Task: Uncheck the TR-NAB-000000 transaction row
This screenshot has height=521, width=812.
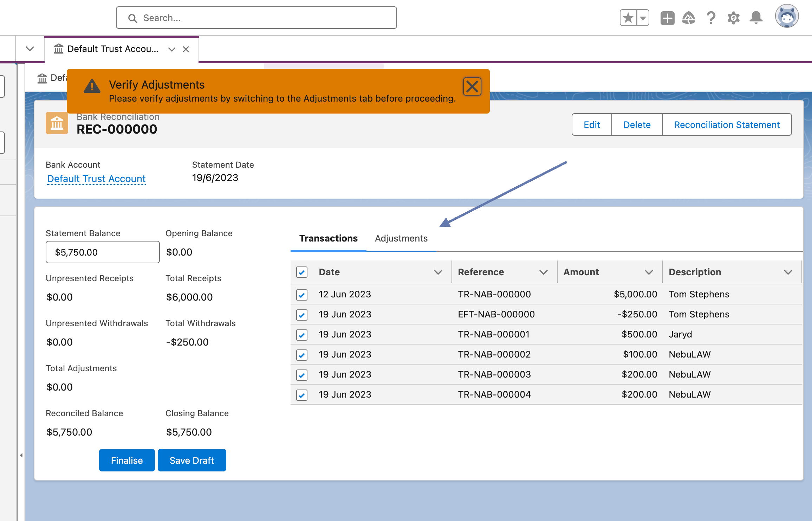Action: coord(302,295)
